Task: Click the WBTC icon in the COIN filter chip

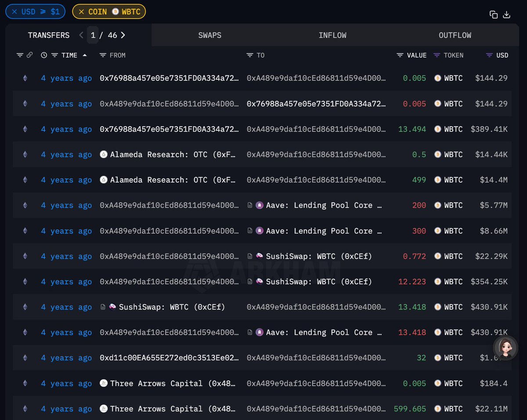Action: pos(116,12)
